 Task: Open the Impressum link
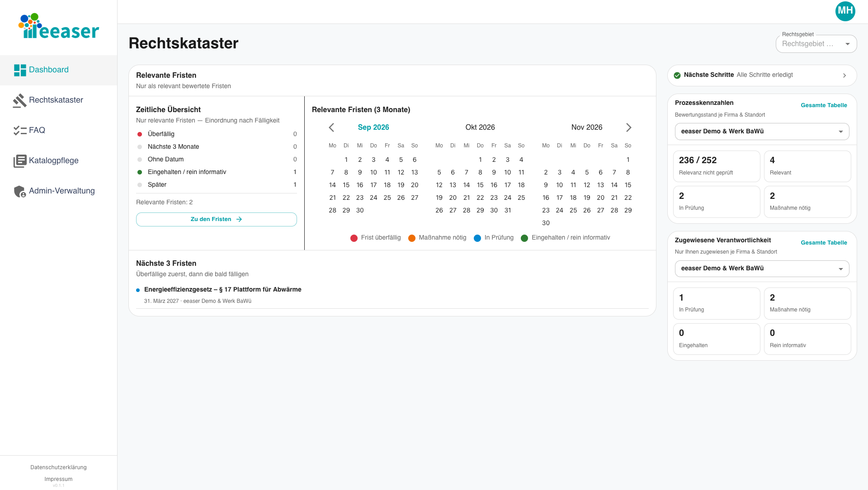(58, 479)
